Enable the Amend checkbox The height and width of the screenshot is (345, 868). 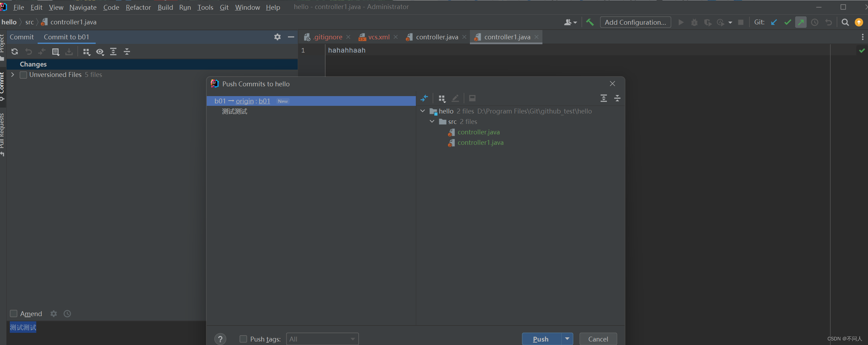coord(14,314)
